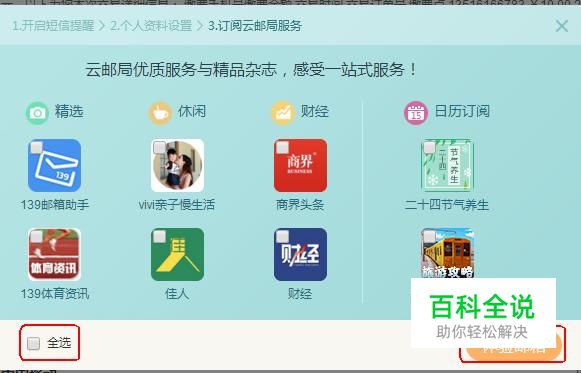Select step 3.订阅云邮局服务
The width and height of the screenshot is (581, 373).
255,26
